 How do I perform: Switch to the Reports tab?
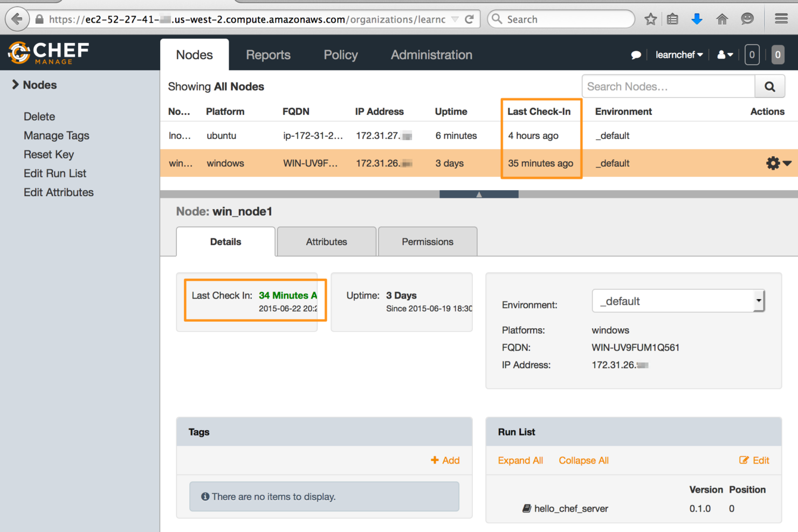268,55
